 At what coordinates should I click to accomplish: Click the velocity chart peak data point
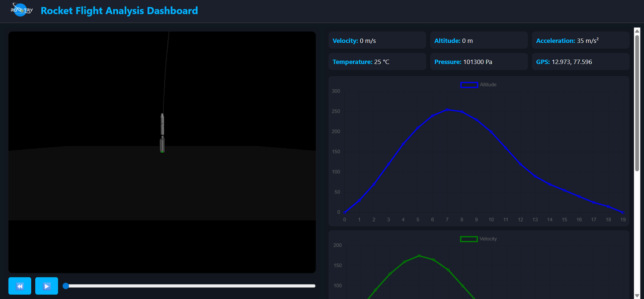(419, 256)
